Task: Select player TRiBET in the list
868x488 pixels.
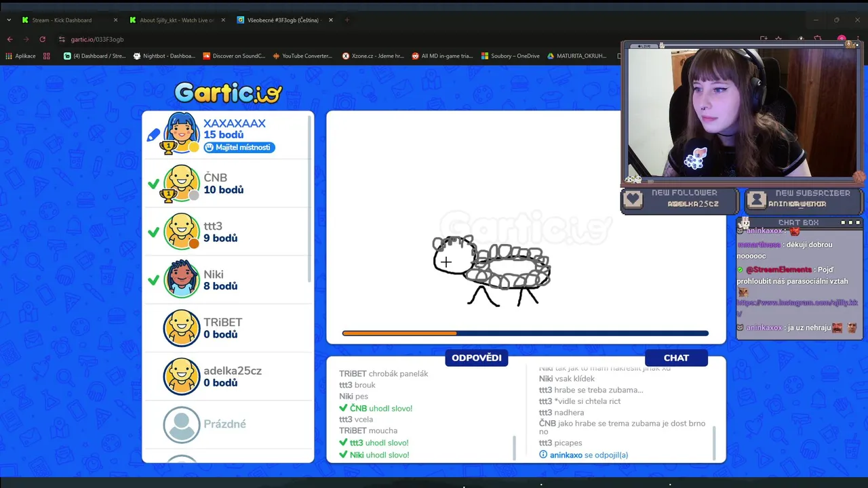Action: click(x=226, y=327)
